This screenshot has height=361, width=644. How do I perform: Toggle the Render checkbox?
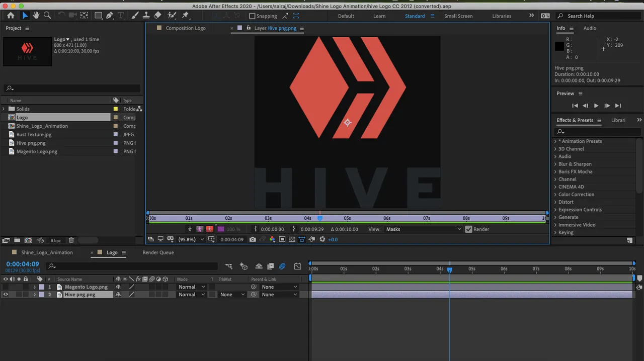pyautogui.click(x=469, y=229)
